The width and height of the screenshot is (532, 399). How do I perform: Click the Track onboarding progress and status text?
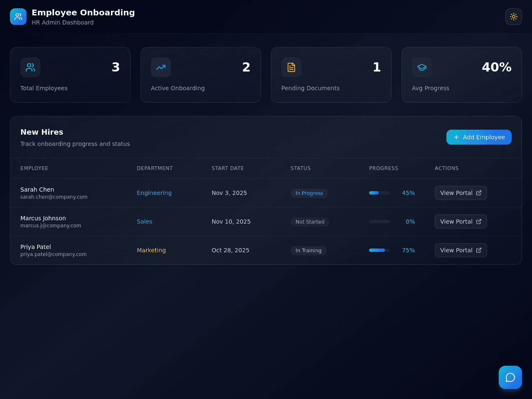pos(75,144)
